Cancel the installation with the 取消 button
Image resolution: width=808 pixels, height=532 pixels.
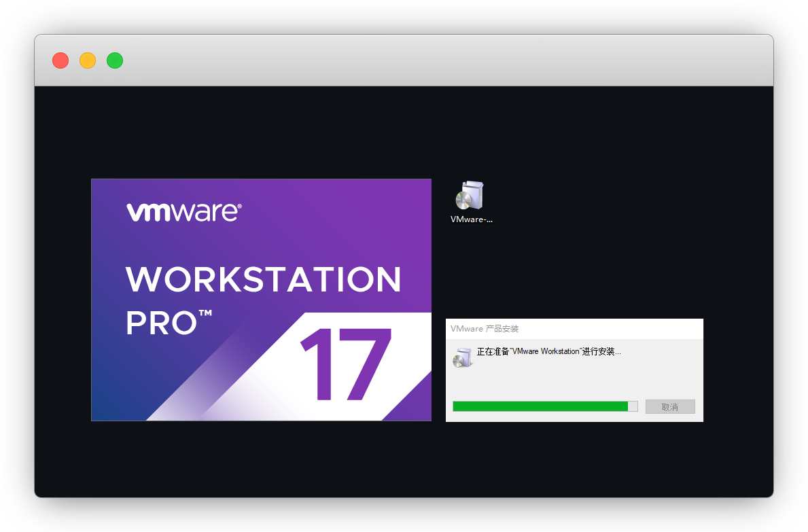click(x=670, y=407)
